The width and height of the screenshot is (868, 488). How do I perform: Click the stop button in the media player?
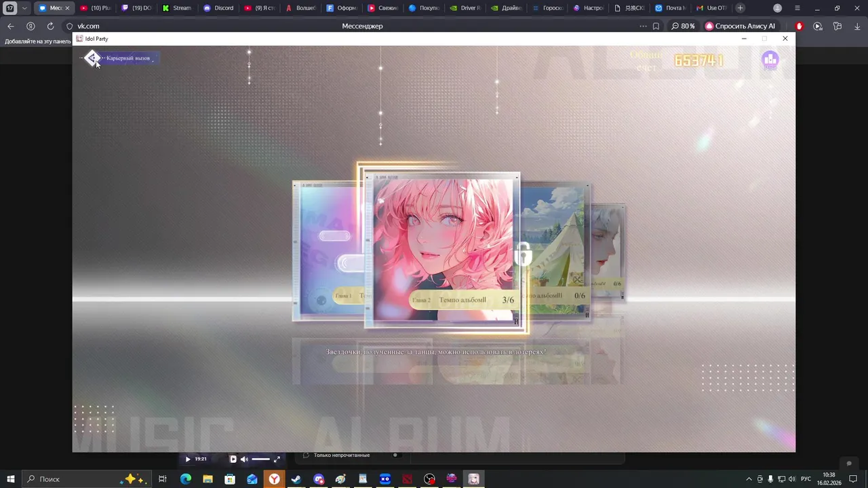coord(233,459)
